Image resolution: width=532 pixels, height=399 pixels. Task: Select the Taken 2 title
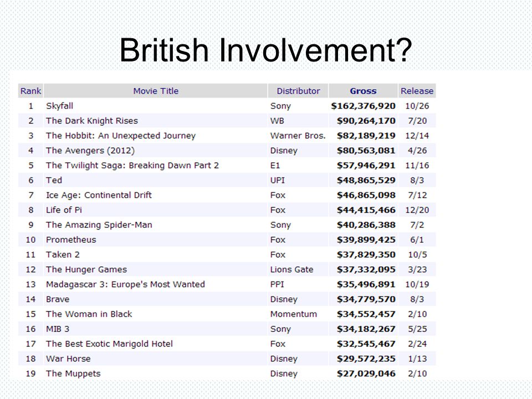[x=63, y=255]
